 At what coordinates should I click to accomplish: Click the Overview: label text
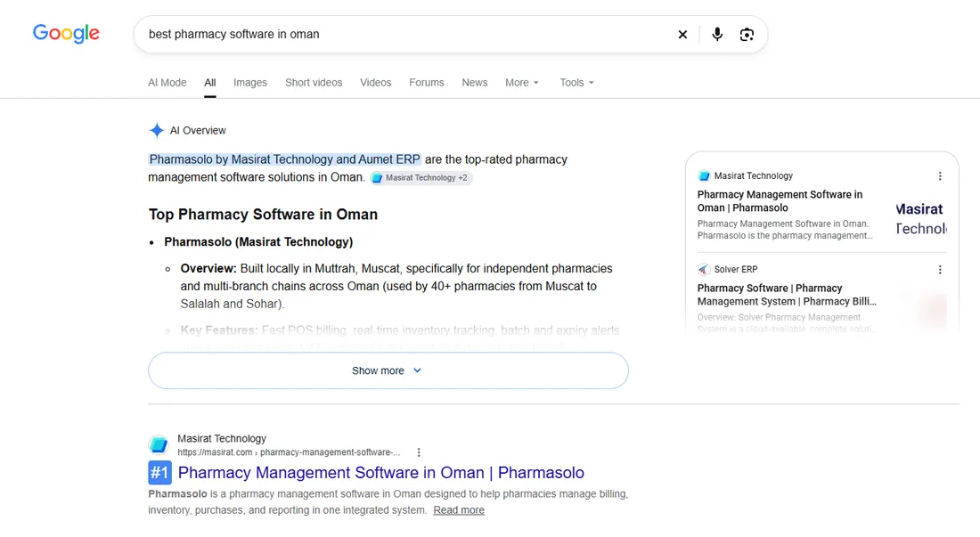point(208,269)
